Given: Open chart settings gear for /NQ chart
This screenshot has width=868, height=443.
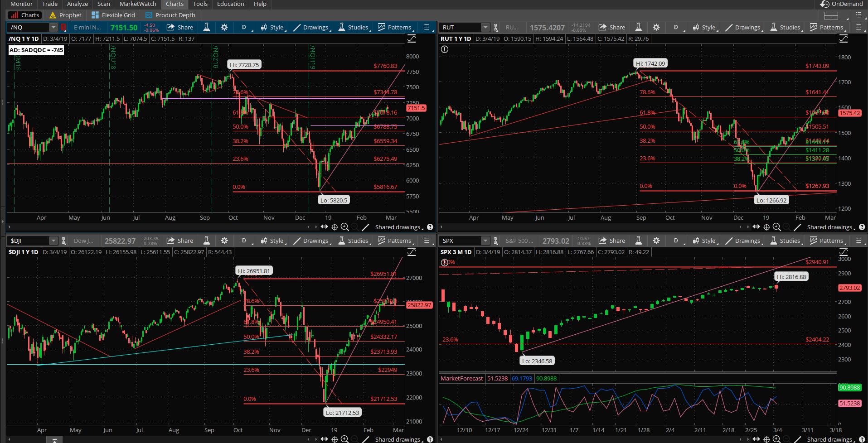Looking at the screenshot, I should pos(224,27).
